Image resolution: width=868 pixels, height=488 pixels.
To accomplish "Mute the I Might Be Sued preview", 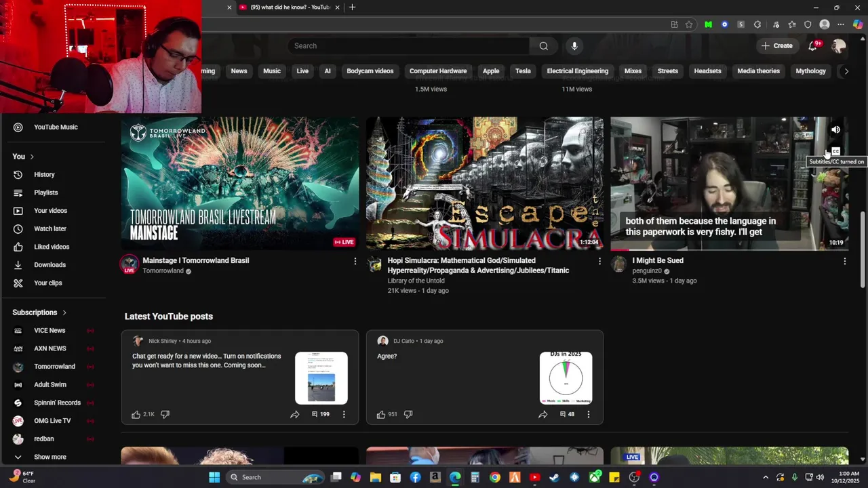I will pos(835,129).
